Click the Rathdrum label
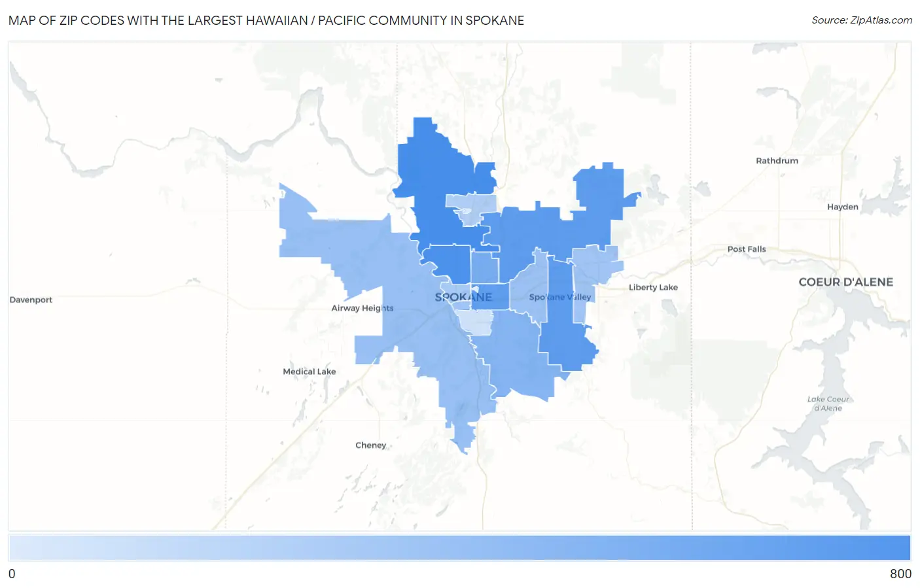920x588 pixels. 777,161
